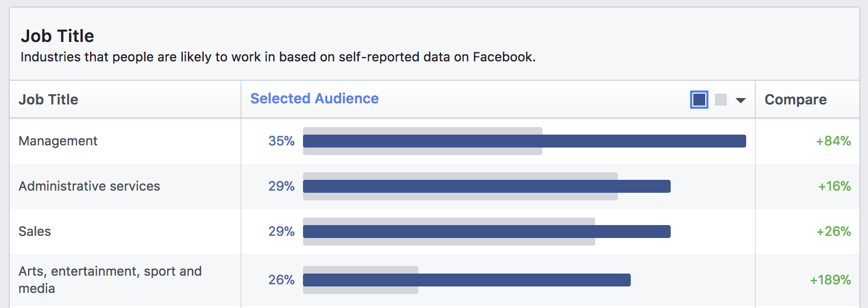Click the gray comparison audience swatch

[x=721, y=100]
